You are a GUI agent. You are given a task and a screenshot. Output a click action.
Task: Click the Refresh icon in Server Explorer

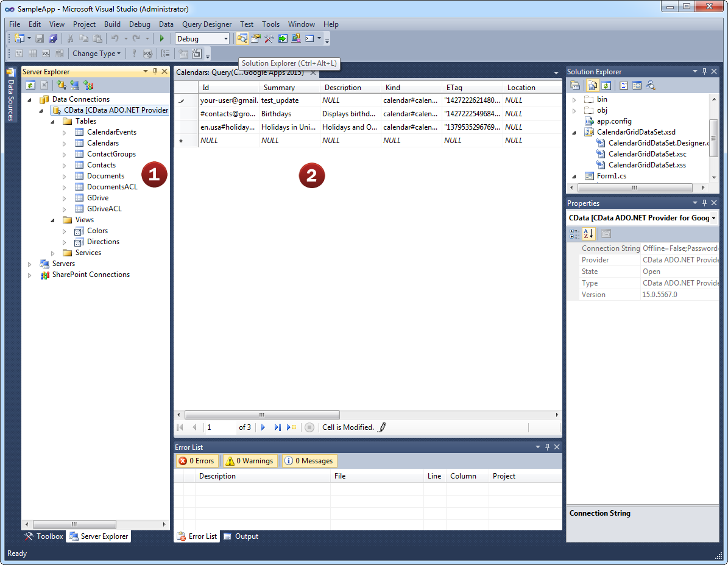click(30, 85)
